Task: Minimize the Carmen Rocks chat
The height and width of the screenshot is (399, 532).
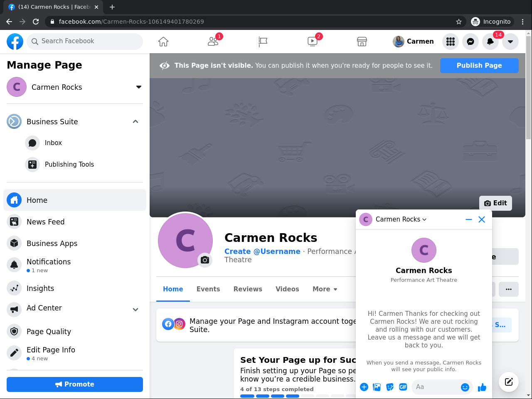Action: (x=469, y=219)
